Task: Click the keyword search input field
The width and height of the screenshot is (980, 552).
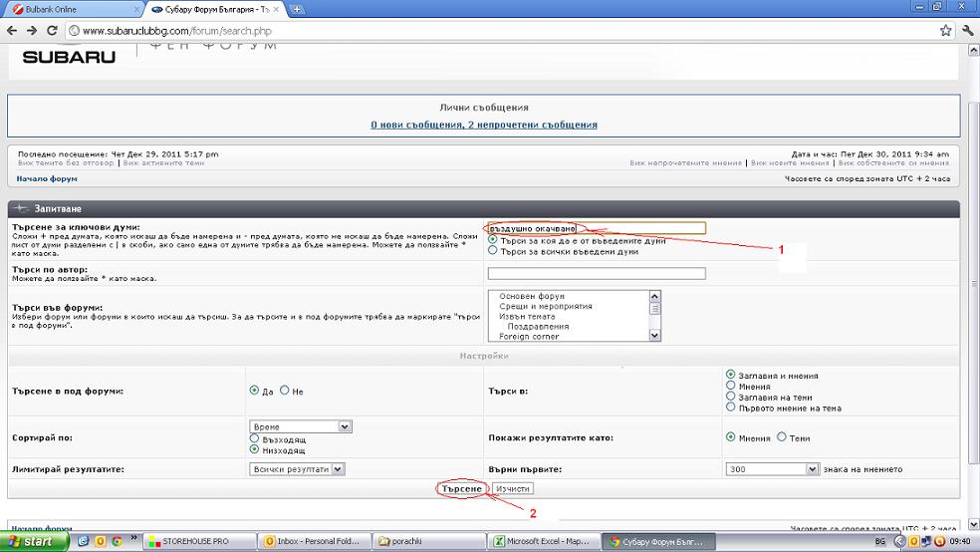Action: (597, 228)
